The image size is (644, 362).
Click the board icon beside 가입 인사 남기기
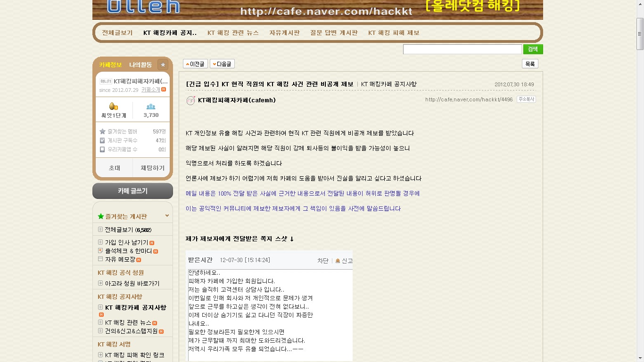click(100, 242)
